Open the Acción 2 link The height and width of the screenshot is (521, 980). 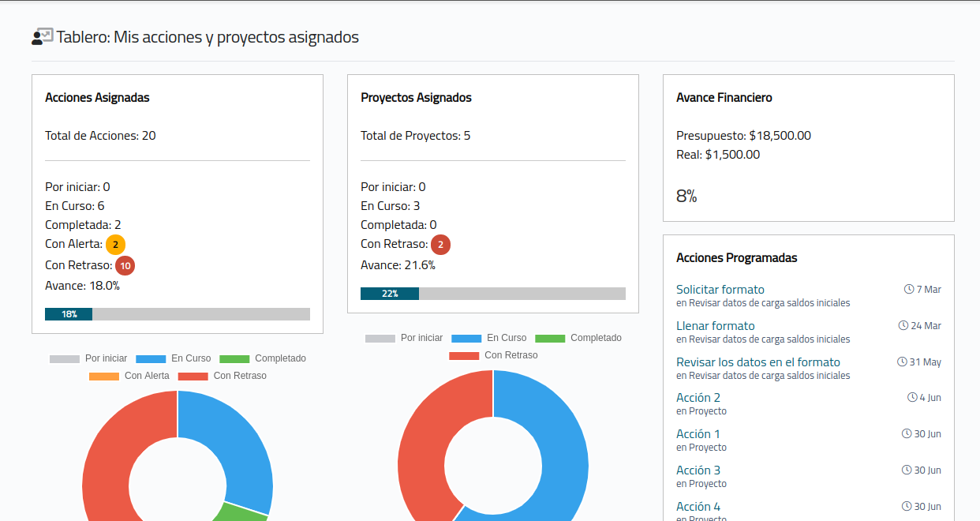pyautogui.click(x=698, y=398)
